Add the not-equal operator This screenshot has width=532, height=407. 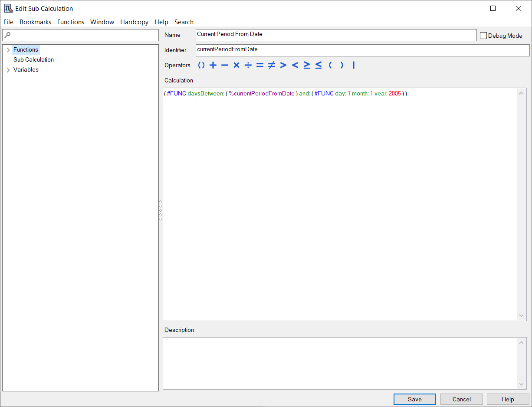pyautogui.click(x=272, y=65)
